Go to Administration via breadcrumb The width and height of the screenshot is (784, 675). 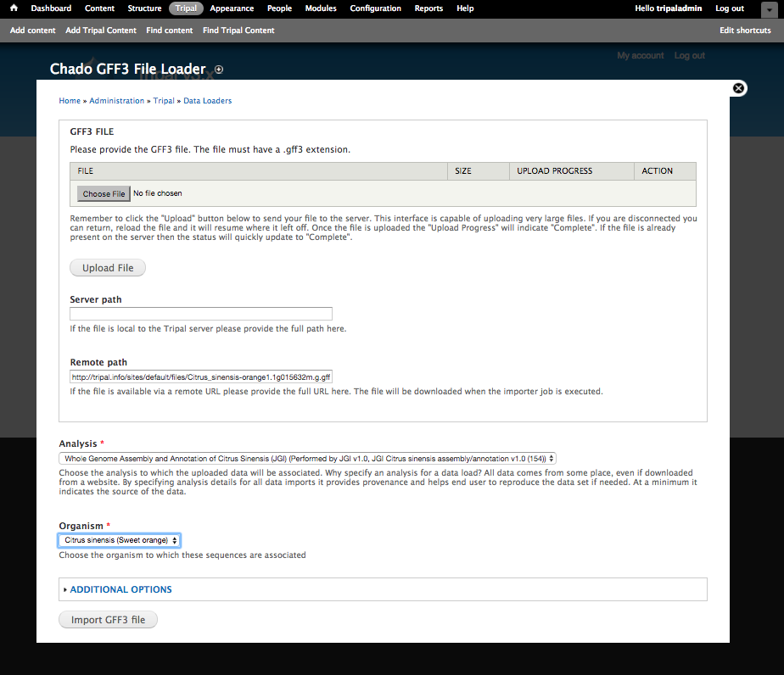point(117,101)
